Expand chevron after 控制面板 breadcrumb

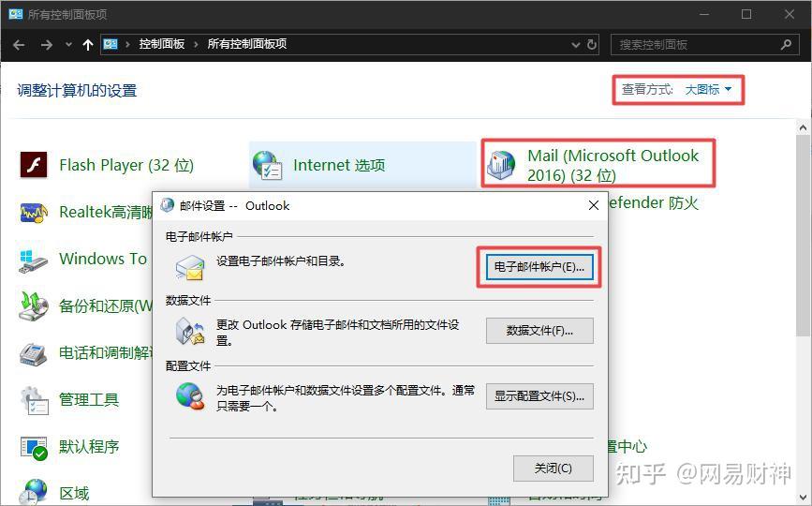(196, 45)
